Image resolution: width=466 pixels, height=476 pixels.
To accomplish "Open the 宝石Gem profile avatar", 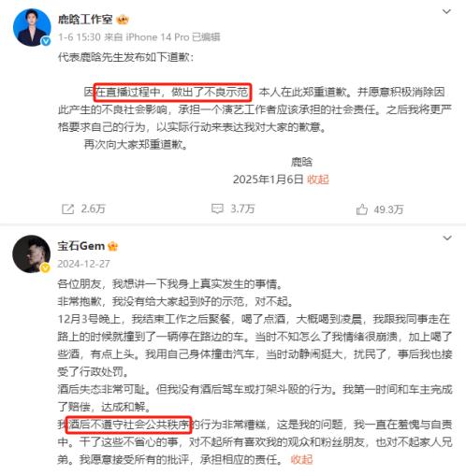I will click(31, 253).
